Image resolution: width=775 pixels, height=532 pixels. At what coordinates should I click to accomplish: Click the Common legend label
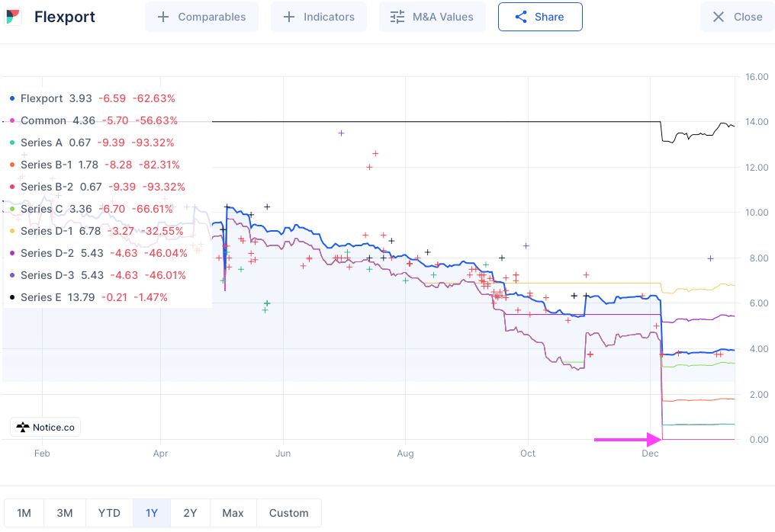(43, 120)
